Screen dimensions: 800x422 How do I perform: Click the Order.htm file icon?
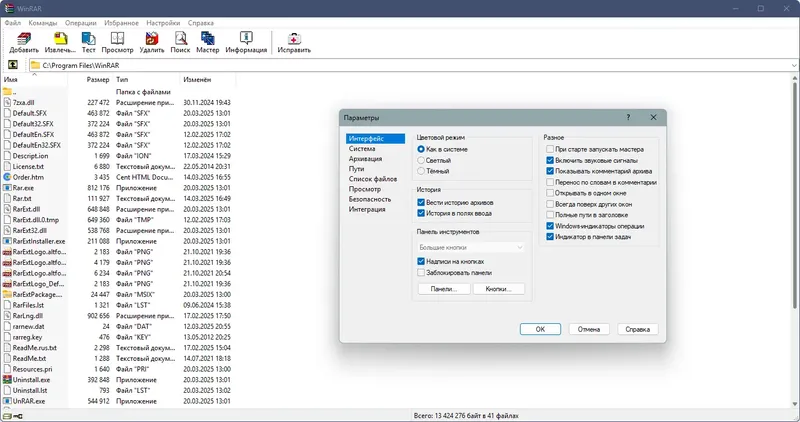click(x=7, y=177)
